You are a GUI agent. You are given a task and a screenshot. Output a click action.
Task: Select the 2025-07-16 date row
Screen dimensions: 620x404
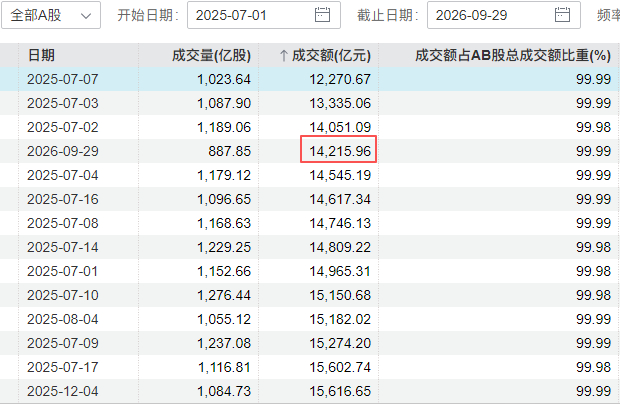coord(310,199)
